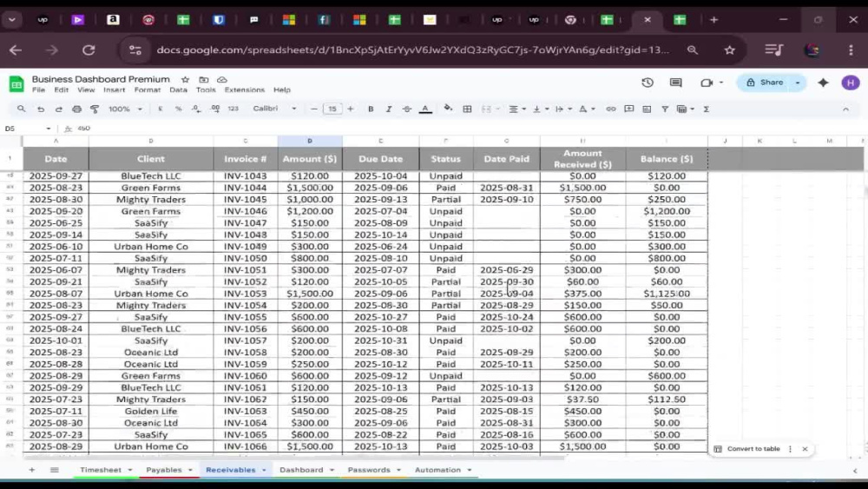
Task: Click the Share button
Action: pyautogui.click(x=766, y=83)
